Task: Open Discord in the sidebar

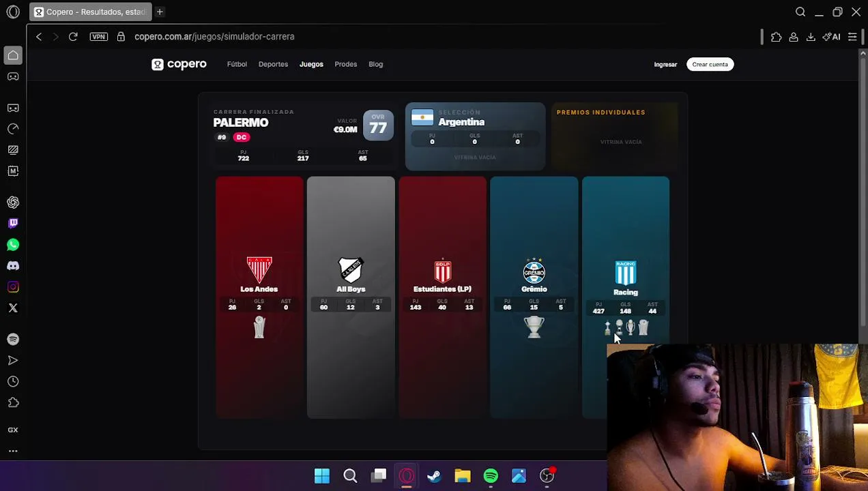Action: click(13, 266)
